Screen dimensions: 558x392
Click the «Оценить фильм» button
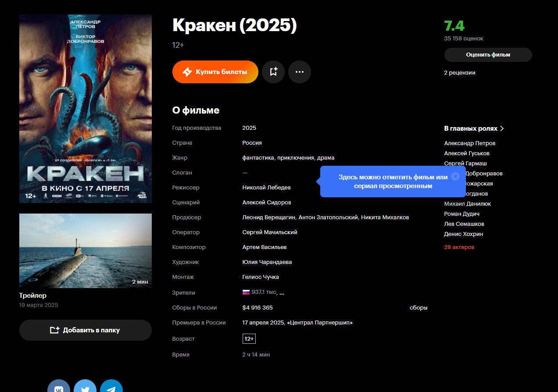(488, 55)
